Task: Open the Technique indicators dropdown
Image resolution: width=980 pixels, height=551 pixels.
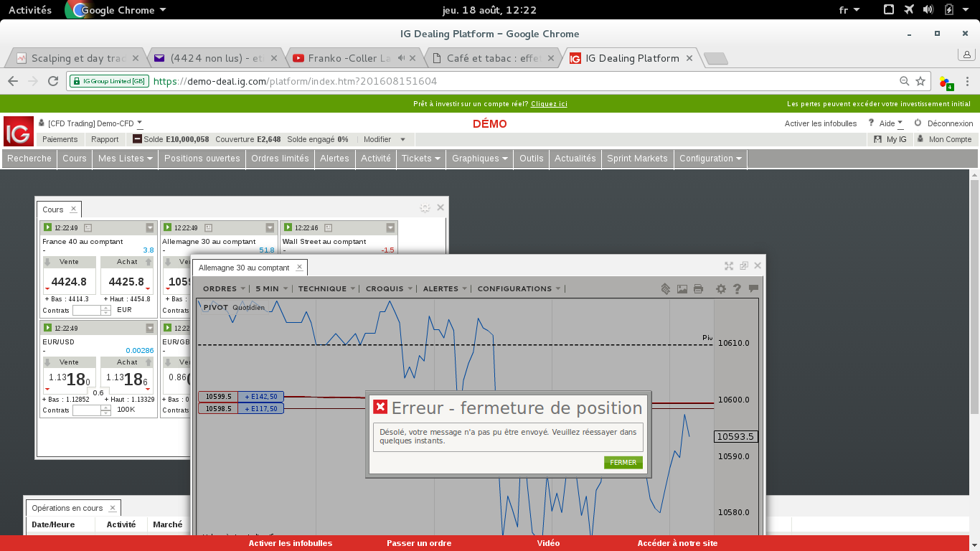Action: coord(327,288)
